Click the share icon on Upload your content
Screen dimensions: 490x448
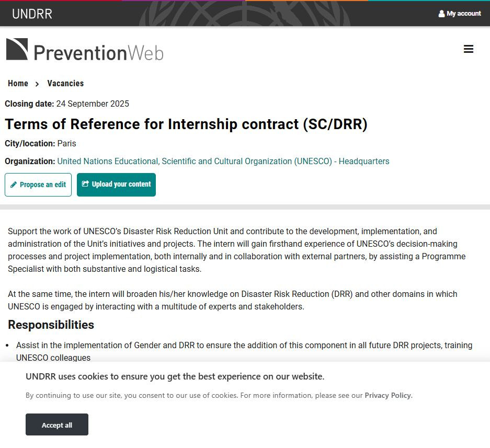85,184
